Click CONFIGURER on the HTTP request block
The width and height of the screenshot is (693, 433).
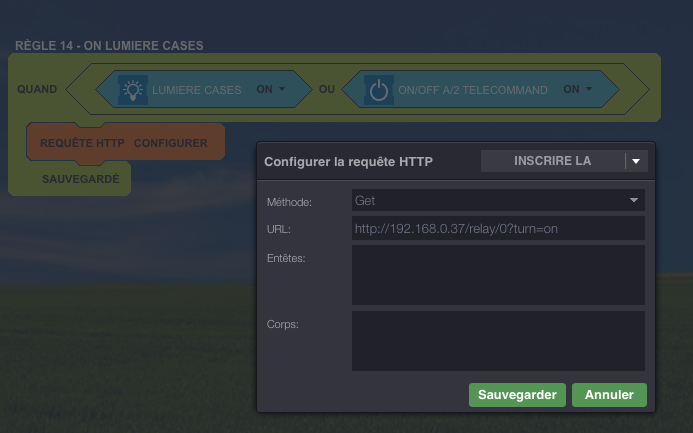[171, 143]
